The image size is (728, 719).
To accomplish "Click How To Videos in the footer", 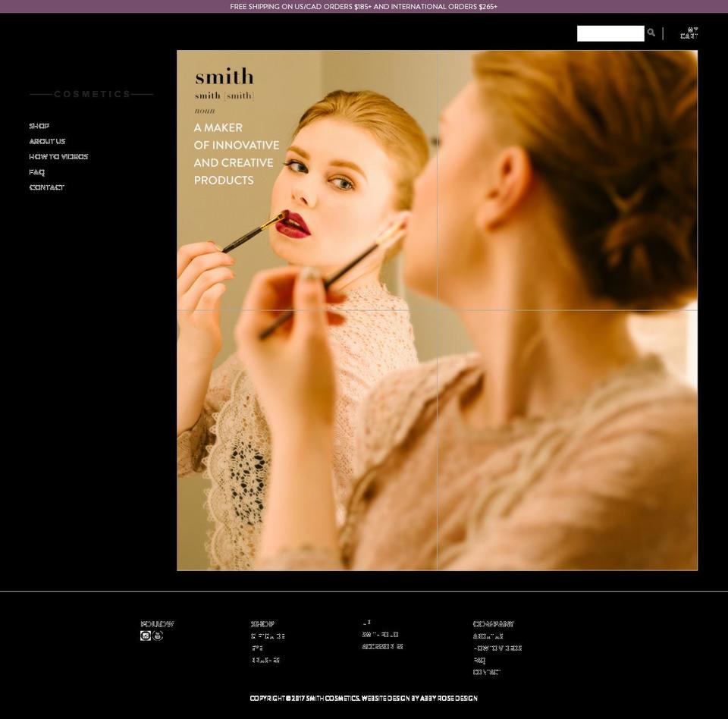I will 497,648.
